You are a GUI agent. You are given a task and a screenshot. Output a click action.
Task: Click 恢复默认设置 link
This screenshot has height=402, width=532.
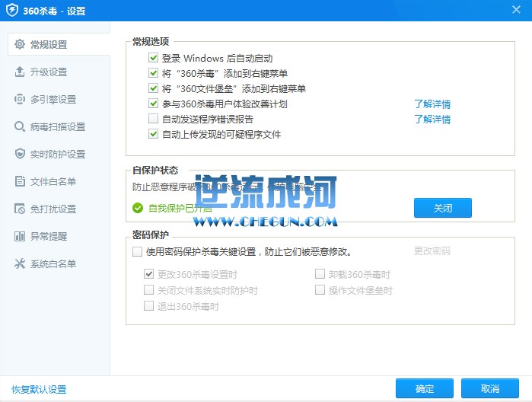coord(39,390)
